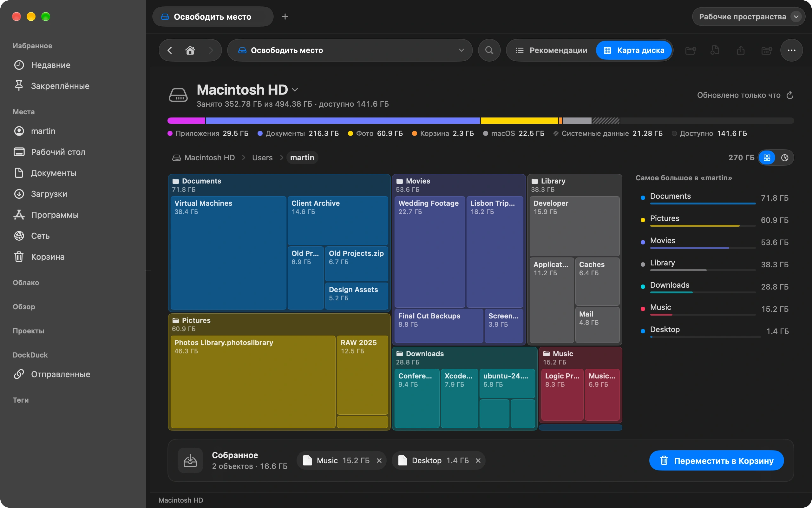Open the three-dots more options menu
This screenshot has width=812, height=508.
[791, 50]
